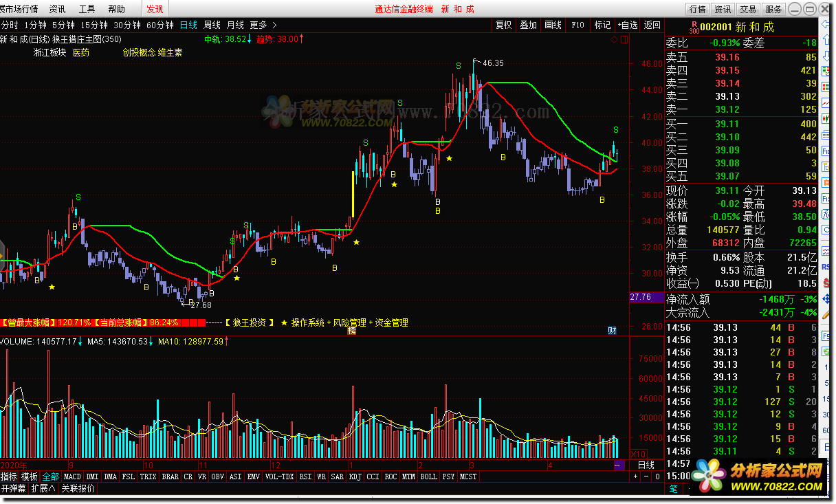
Task: Click the 返回 back button
Action: coord(652,25)
